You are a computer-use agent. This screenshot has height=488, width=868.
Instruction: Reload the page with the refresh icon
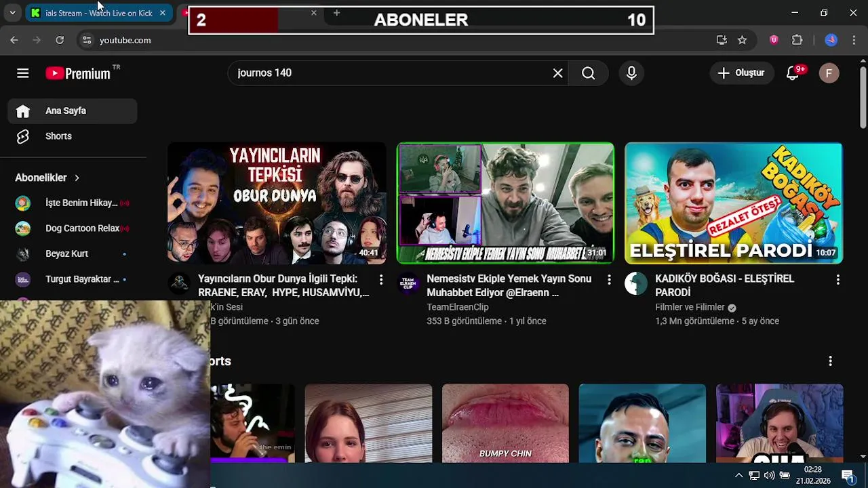(60, 40)
